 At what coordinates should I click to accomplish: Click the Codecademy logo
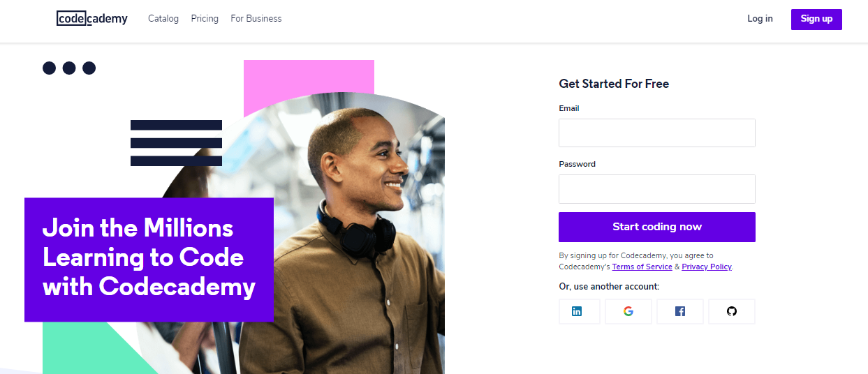pyautogui.click(x=92, y=19)
